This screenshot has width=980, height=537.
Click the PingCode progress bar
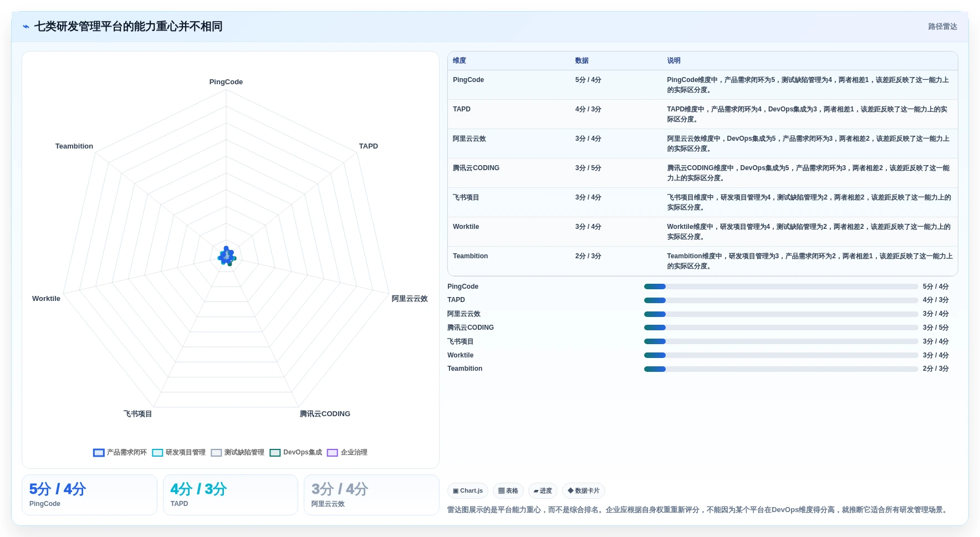click(x=781, y=287)
